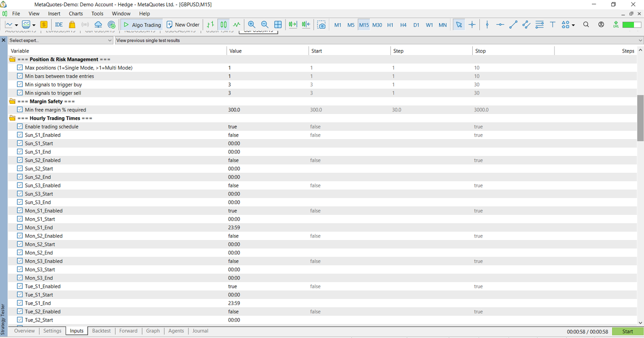Click the copy trading signals radar icon
644x338 pixels.
pyautogui.click(x=112, y=25)
